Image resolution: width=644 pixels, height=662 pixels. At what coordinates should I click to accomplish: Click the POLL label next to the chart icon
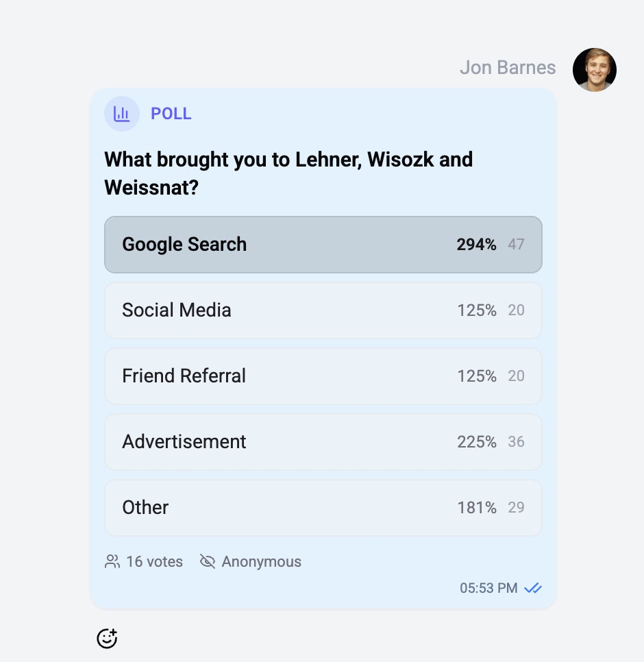(171, 114)
